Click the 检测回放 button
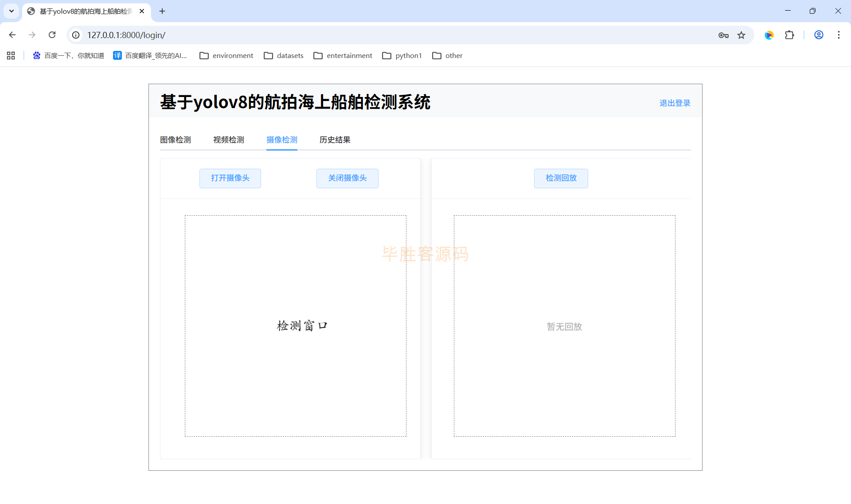The image size is (851, 504). click(x=561, y=178)
